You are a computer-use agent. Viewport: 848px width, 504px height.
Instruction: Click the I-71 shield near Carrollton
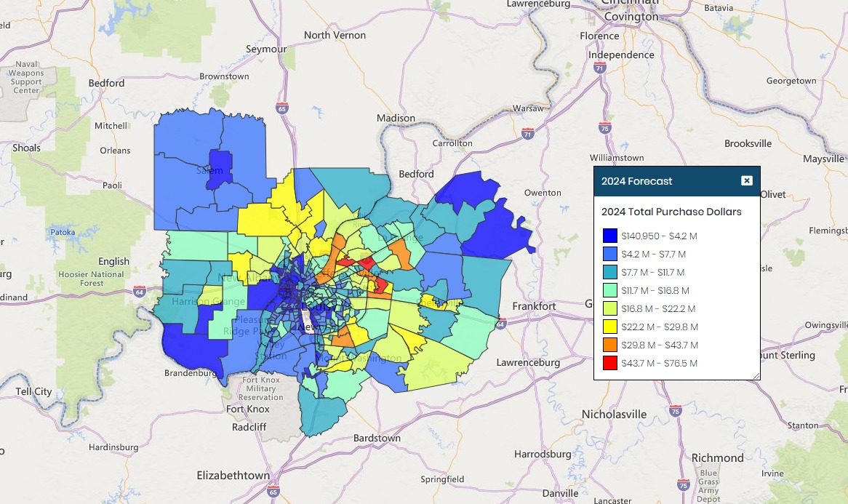pos(528,134)
